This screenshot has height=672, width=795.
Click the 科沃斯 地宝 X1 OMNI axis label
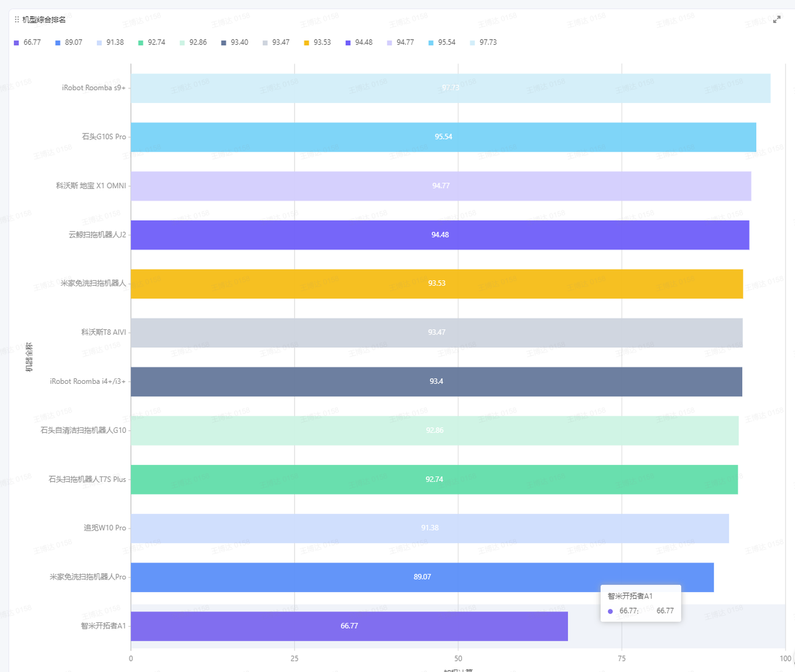[91, 186]
